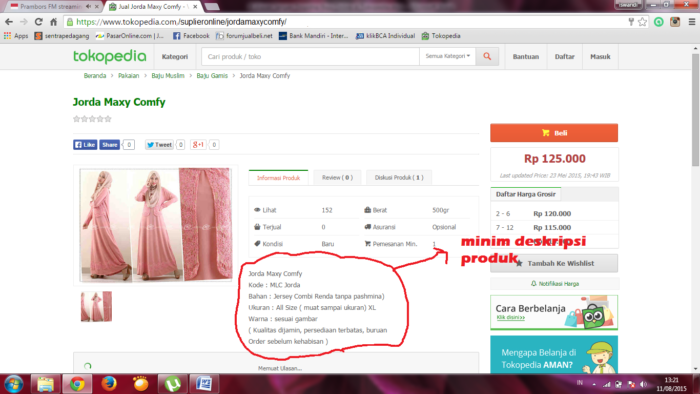Open klikBCA Individual bookmark

(385, 36)
